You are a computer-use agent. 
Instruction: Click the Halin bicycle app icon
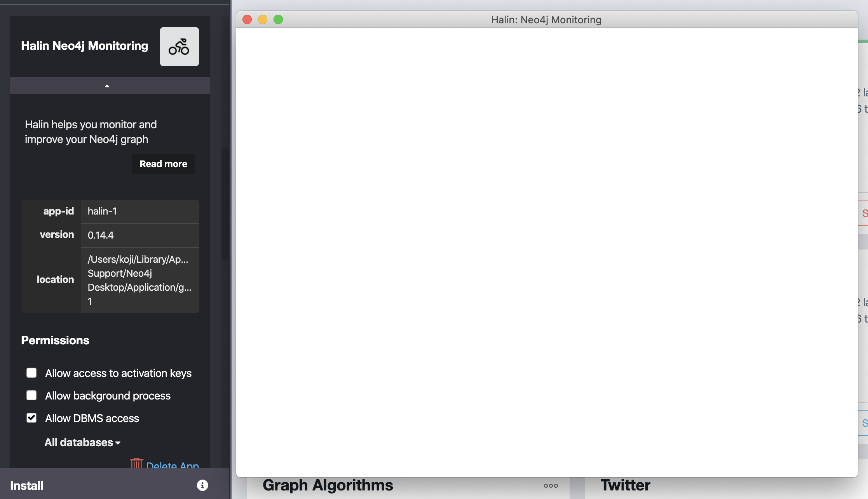pyautogui.click(x=179, y=47)
